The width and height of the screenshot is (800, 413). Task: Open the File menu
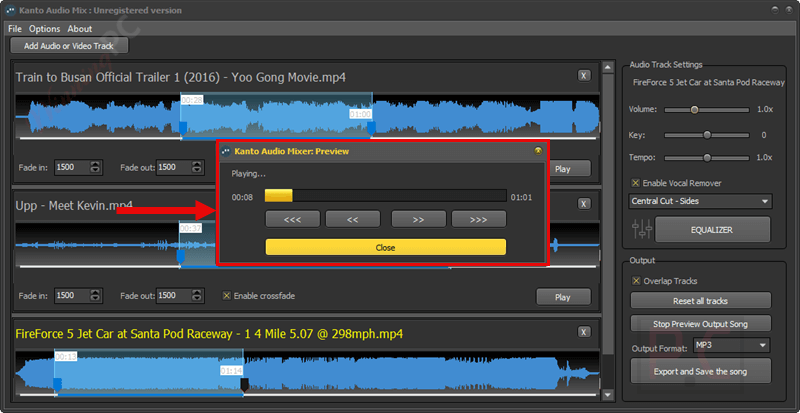15,29
